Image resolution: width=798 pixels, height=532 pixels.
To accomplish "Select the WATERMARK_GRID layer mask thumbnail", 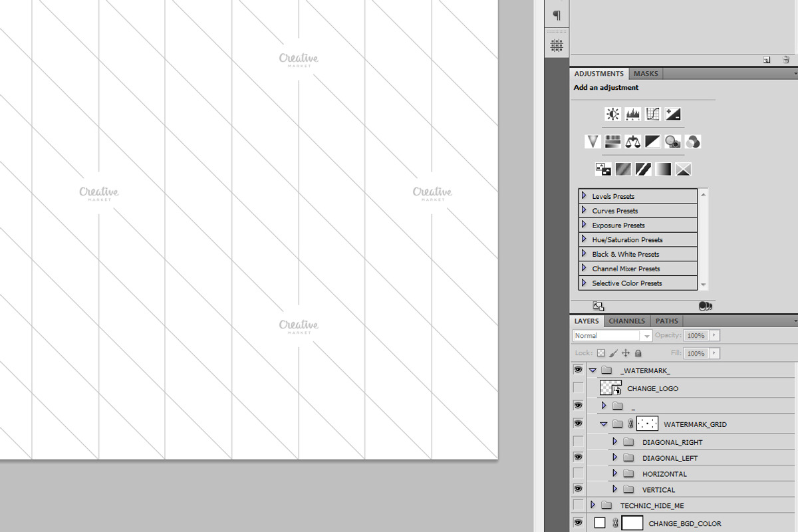I will pyautogui.click(x=647, y=424).
